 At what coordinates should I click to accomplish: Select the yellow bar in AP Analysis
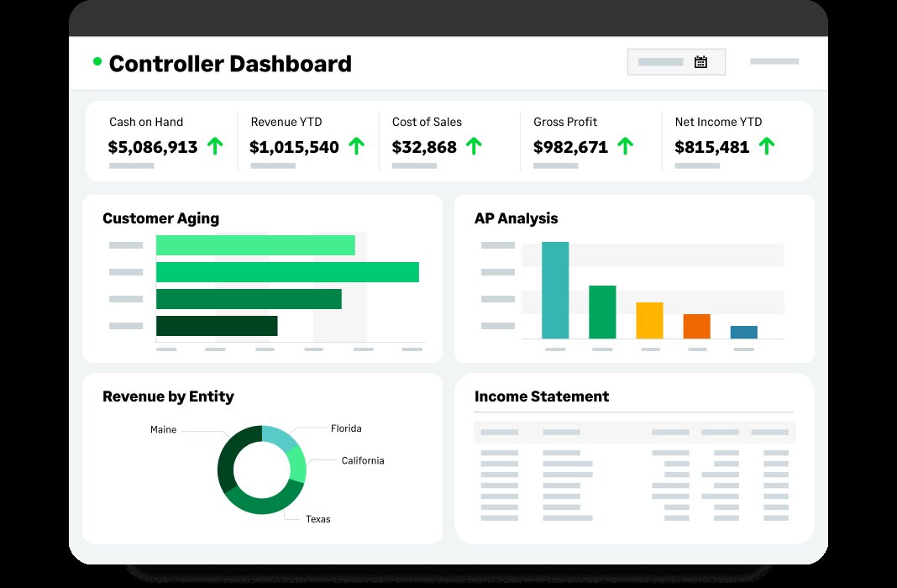[x=649, y=320]
